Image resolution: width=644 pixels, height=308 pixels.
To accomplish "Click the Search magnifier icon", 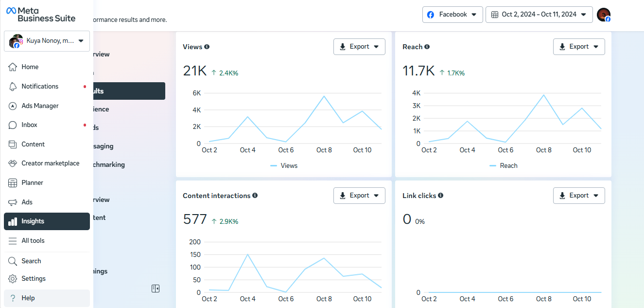I will (13, 261).
